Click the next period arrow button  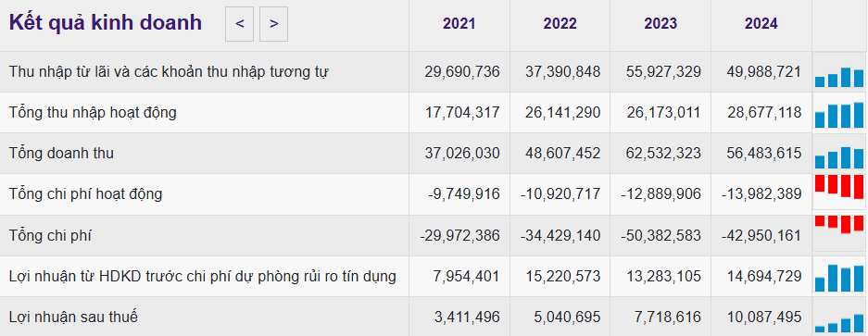pyautogui.click(x=273, y=24)
